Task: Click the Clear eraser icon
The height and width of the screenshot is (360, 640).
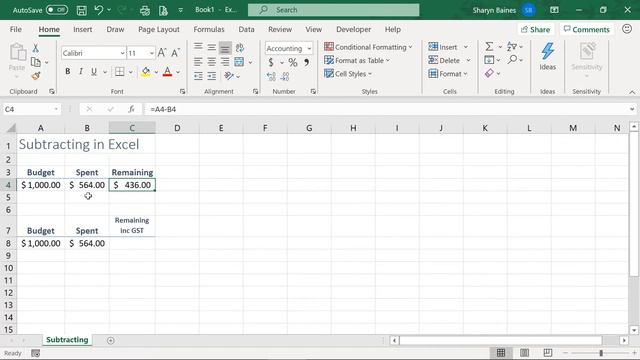Action: pos(489,73)
